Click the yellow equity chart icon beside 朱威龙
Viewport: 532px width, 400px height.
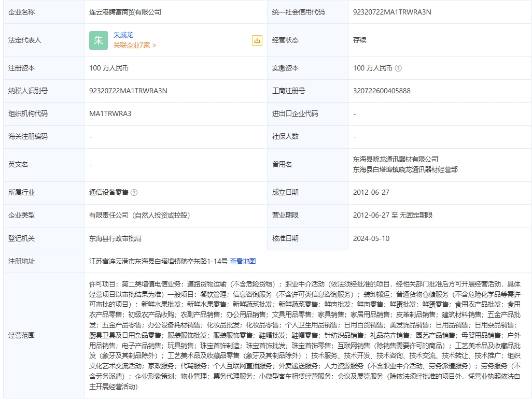point(257,40)
